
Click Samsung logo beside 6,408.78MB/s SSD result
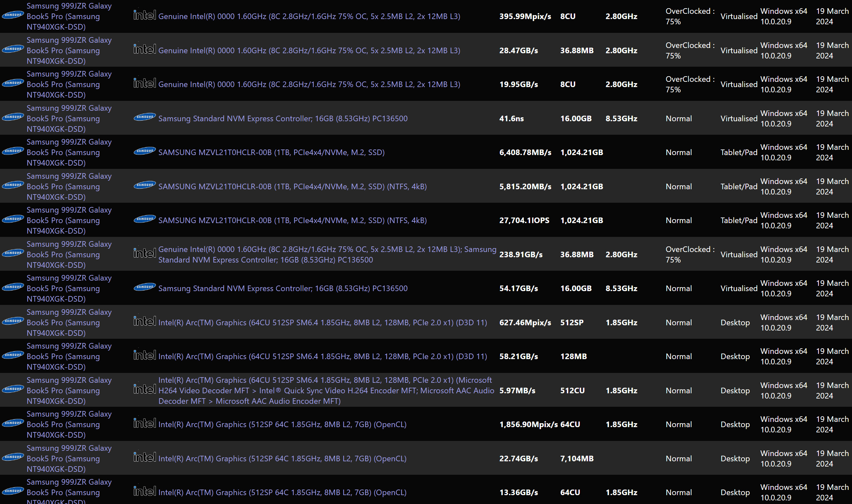(x=144, y=151)
